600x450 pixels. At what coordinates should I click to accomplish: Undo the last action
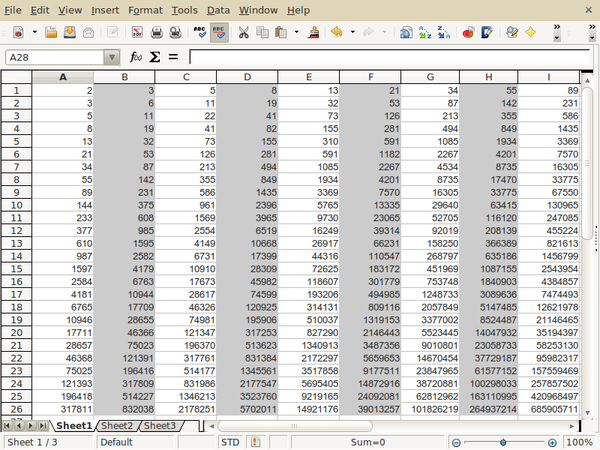click(x=337, y=33)
